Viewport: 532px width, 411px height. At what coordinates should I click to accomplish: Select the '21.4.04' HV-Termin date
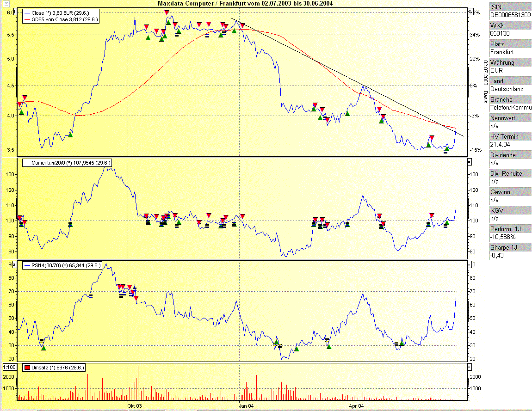[x=500, y=144]
